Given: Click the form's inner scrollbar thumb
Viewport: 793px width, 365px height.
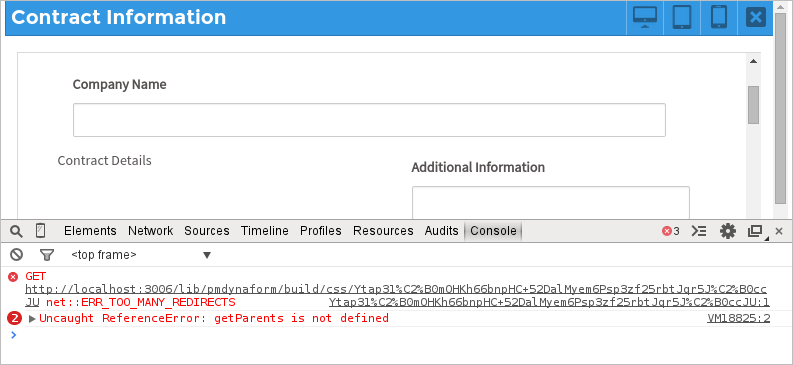Looking at the screenshot, I should pos(754,105).
